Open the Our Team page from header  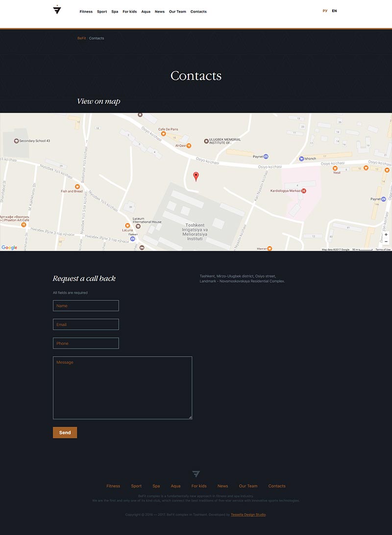coord(177,12)
